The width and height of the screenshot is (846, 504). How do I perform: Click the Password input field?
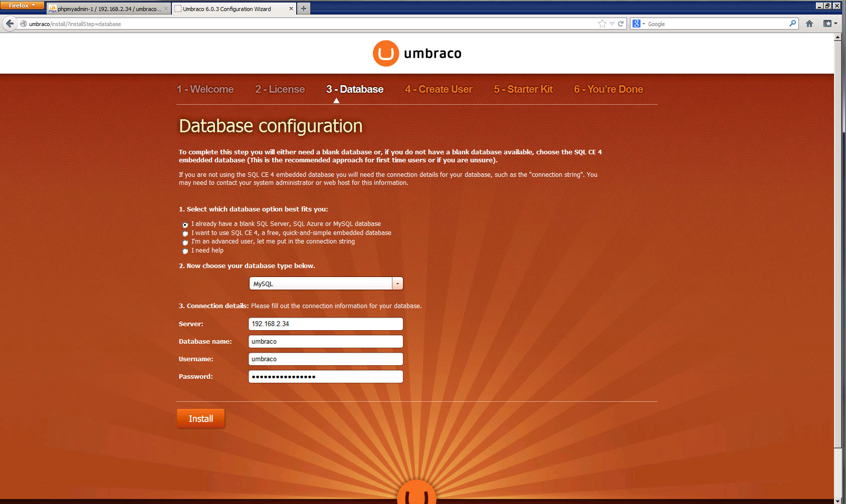[x=326, y=376]
